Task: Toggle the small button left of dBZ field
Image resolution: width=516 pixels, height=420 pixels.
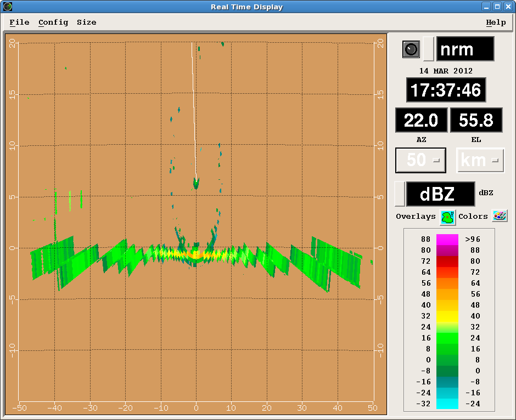Action: pyautogui.click(x=400, y=194)
